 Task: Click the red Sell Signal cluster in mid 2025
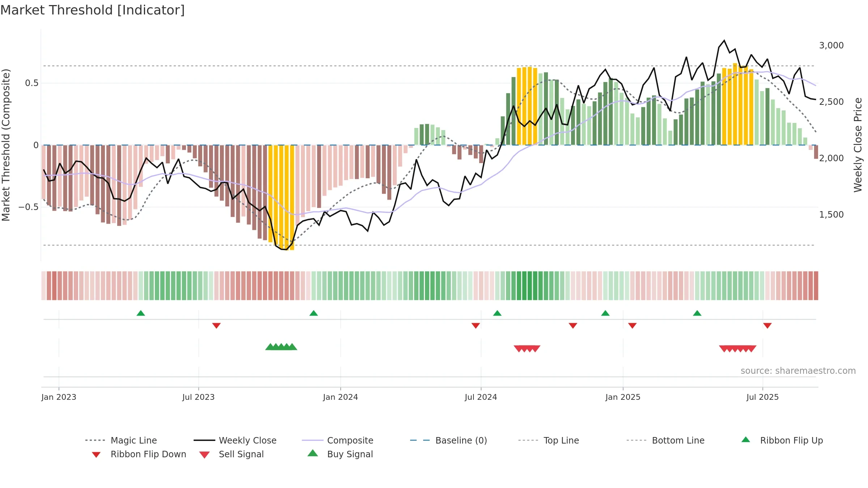(x=738, y=349)
